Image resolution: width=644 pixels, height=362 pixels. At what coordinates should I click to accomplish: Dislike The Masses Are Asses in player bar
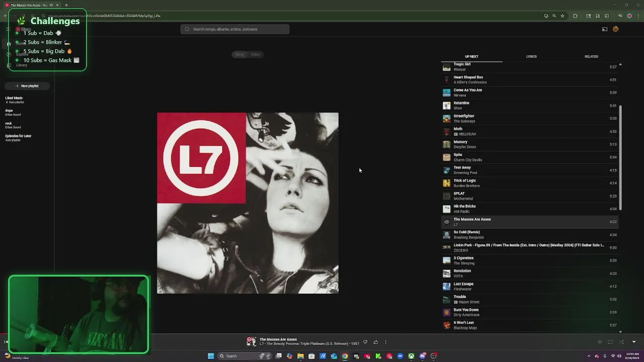365,342
